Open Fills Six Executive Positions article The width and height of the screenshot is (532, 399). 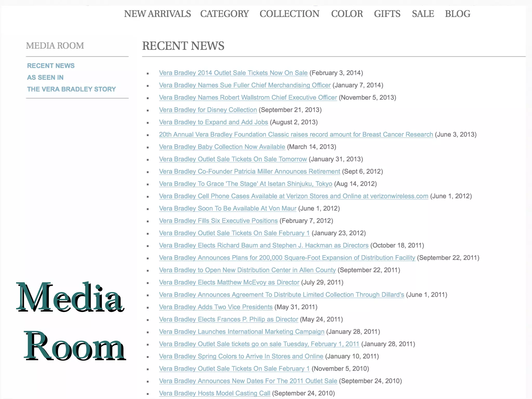pos(218,221)
